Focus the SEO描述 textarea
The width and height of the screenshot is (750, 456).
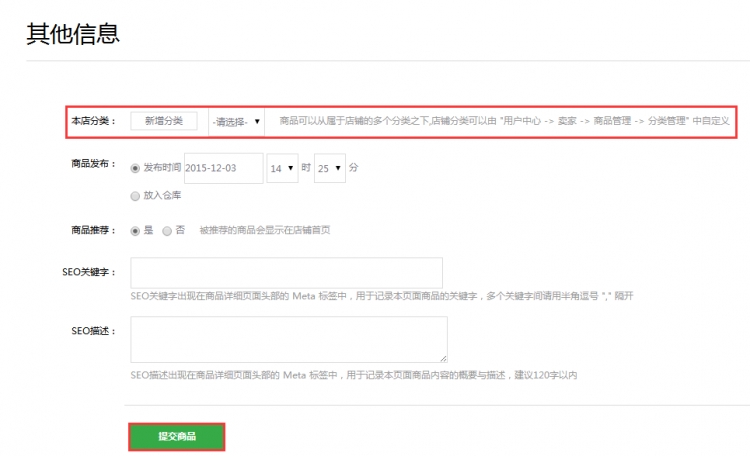coord(289,339)
